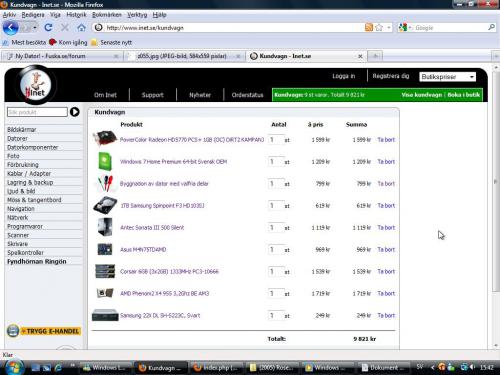Switch to Kundvagn taskbar button

pyautogui.click(x=162, y=368)
